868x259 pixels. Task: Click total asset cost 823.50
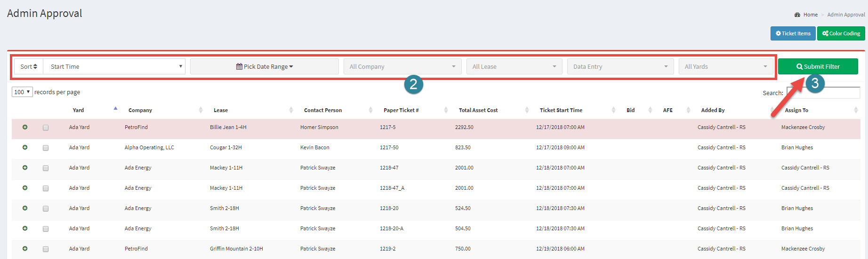click(x=463, y=147)
